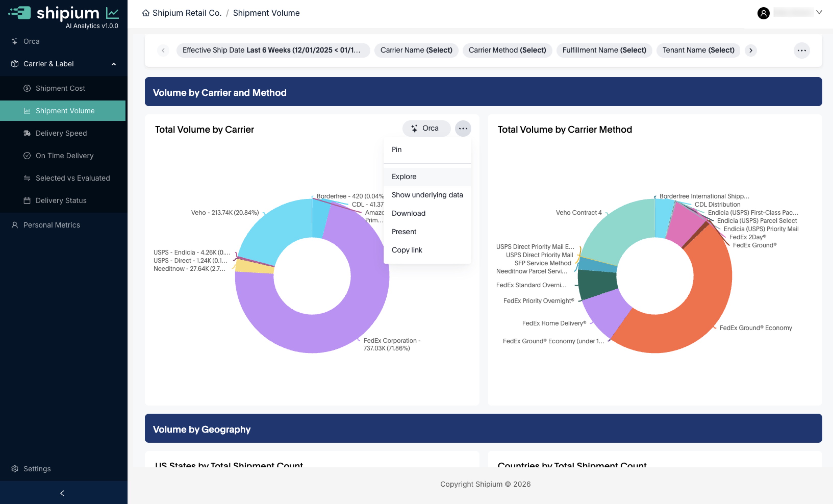Viewport: 833px width, 504px height.
Task: Open Shipment Cost dollar icon item
Action: [x=27, y=88]
